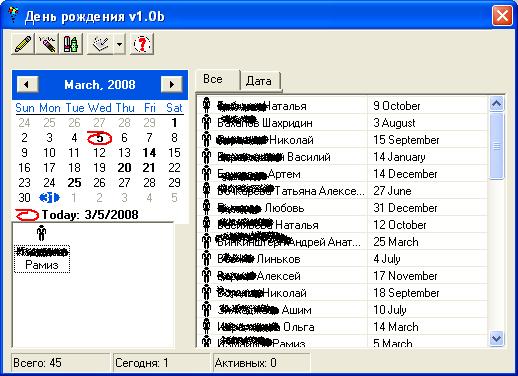Click the person icon above Рамиз
518x376 pixels.
point(41,233)
